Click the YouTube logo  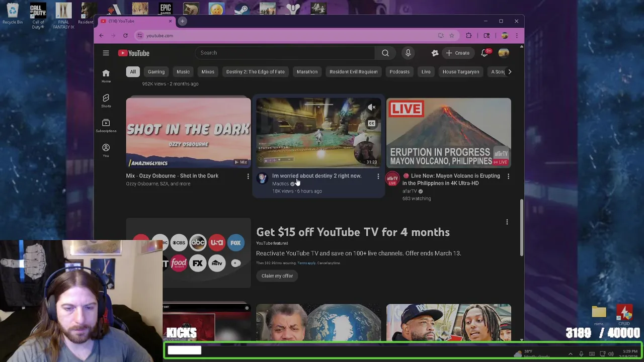(x=134, y=53)
